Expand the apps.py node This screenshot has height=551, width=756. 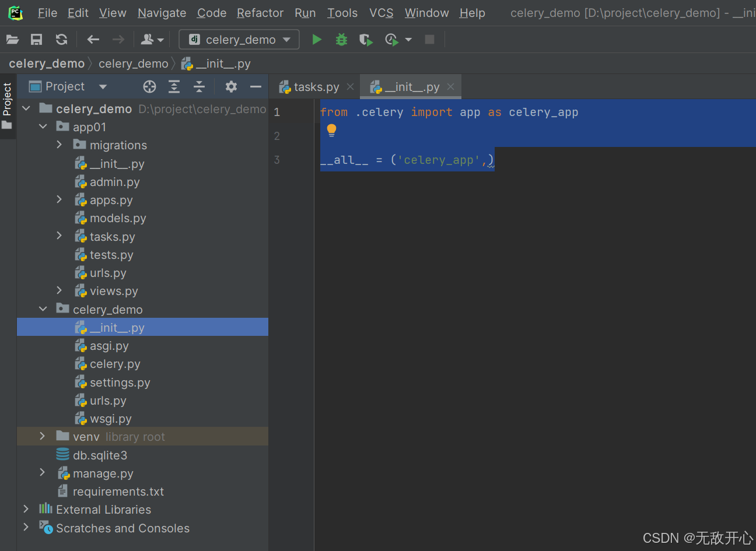click(x=60, y=199)
